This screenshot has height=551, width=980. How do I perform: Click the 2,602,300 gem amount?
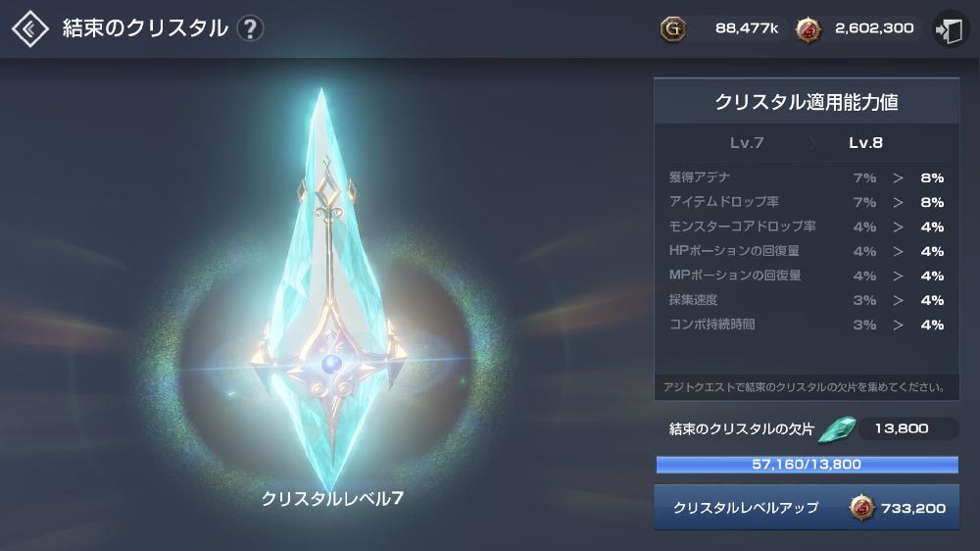coord(874,28)
